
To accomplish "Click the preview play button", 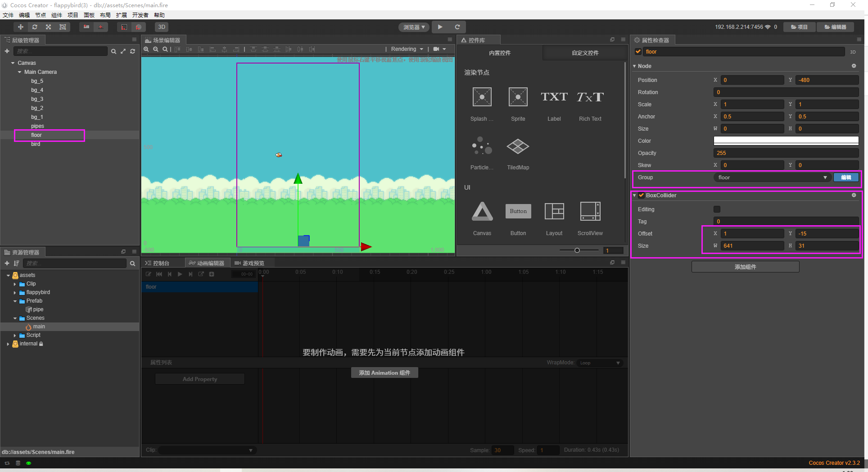I will 440,27.
